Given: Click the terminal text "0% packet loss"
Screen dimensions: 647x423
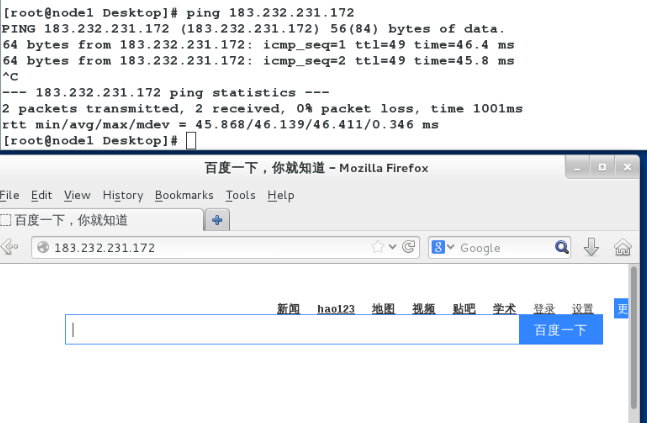Looking at the screenshot, I should 358,109.
